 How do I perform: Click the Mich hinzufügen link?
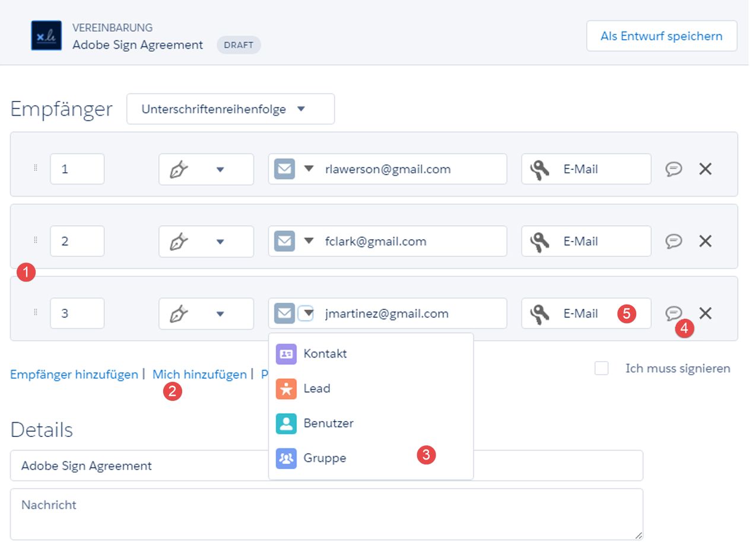click(x=199, y=375)
